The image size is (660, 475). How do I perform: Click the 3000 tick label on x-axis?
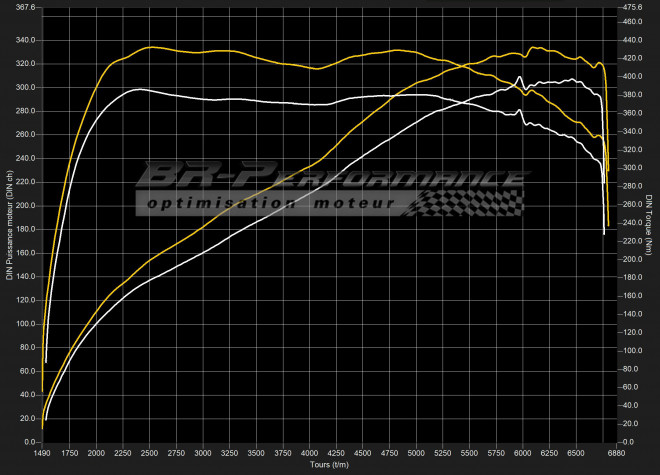click(202, 453)
